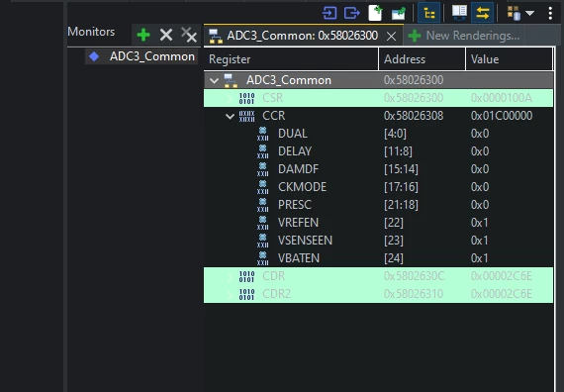Screen dimensions: 564x392
Task: Toggle the memory monitors pane tree icon
Action: click(x=429, y=13)
